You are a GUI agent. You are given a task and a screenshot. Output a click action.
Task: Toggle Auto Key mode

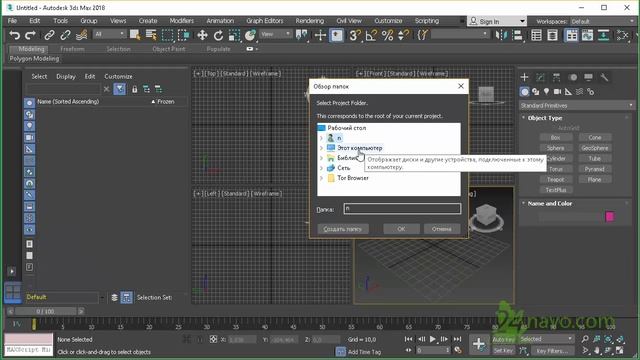click(504, 339)
